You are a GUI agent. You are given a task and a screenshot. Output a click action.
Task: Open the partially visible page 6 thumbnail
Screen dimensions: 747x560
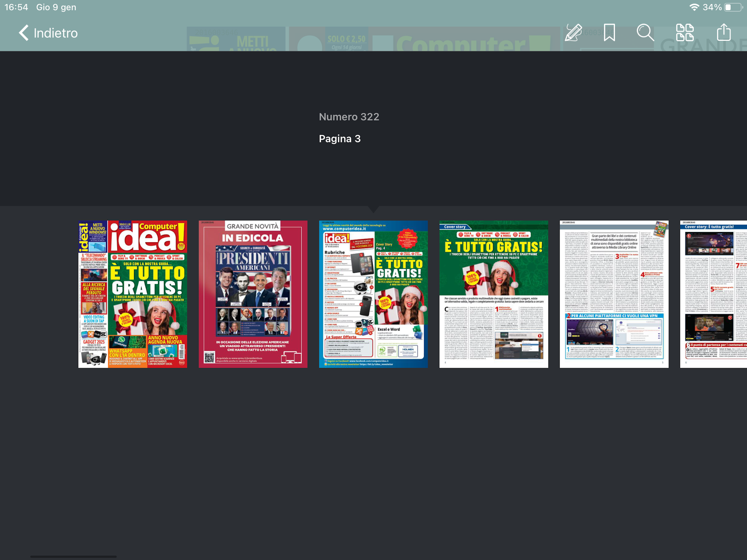coord(713,294)
